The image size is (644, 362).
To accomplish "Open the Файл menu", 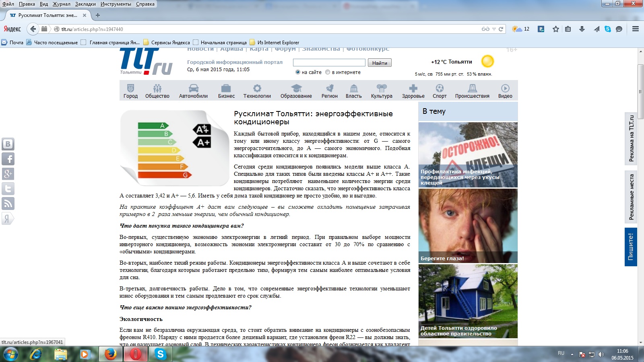I will tap(8, 4).
